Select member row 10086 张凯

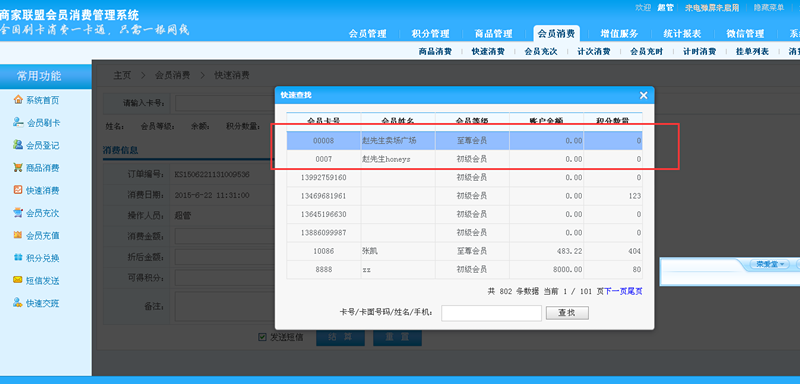point(464,251)
